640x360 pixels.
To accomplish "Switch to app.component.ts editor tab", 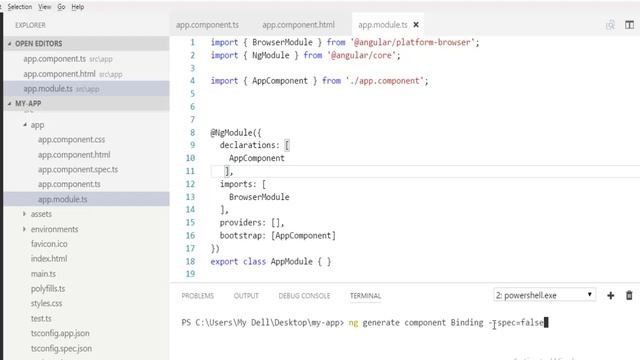I will click(x=207, y=25).
